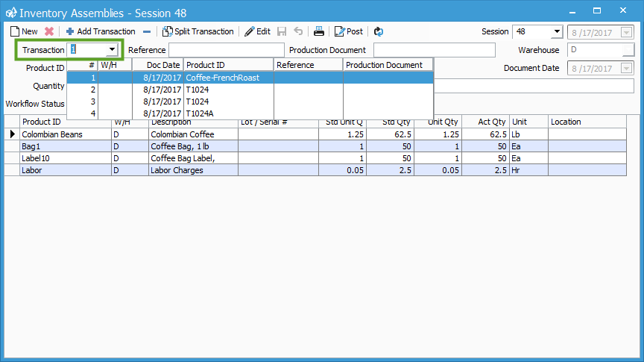Click the Act Qty column header

485,122
